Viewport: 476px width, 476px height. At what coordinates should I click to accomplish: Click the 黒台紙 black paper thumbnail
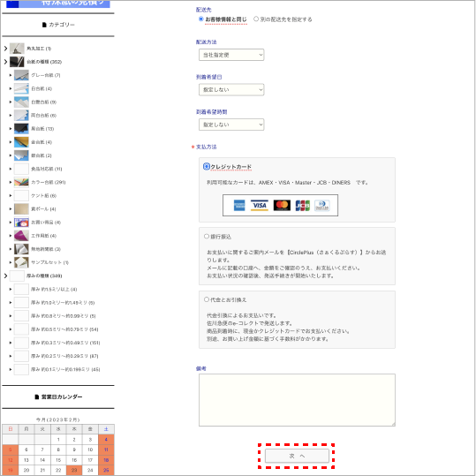click(21, 129)
